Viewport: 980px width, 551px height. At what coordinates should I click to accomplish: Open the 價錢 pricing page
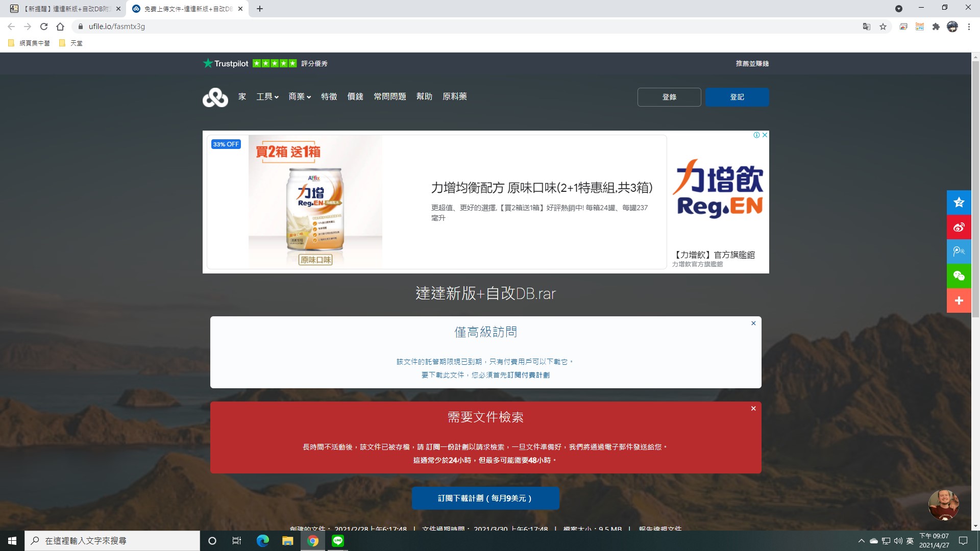pos(355,96)
